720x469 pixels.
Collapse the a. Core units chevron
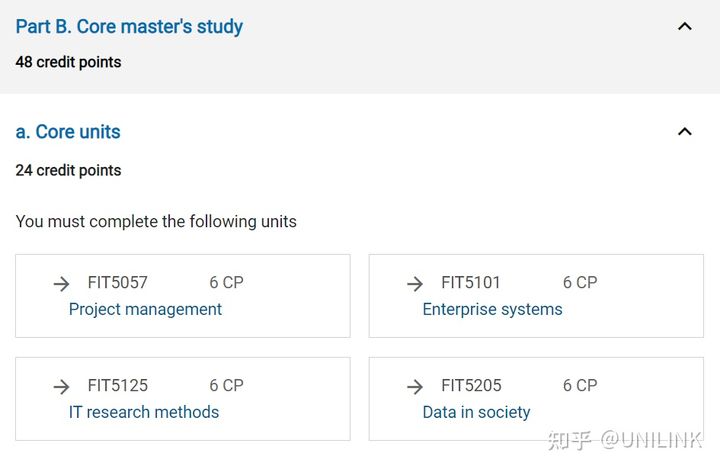(x=685, y=132)
